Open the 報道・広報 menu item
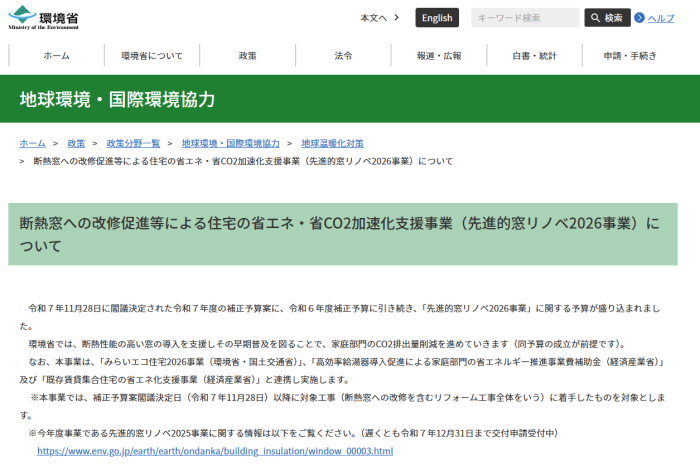 coord(439,56)
